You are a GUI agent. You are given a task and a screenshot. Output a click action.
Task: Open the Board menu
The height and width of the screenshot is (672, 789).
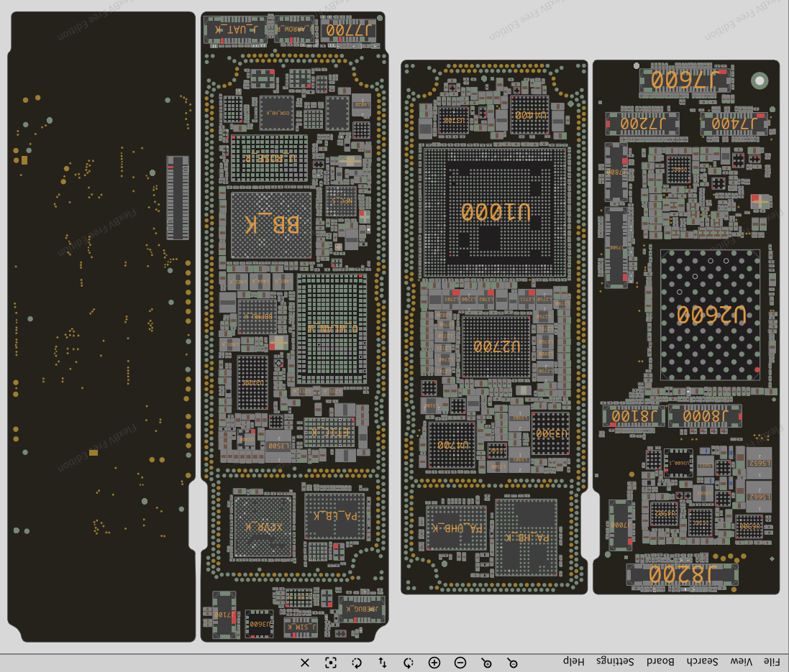pos(660,661)
